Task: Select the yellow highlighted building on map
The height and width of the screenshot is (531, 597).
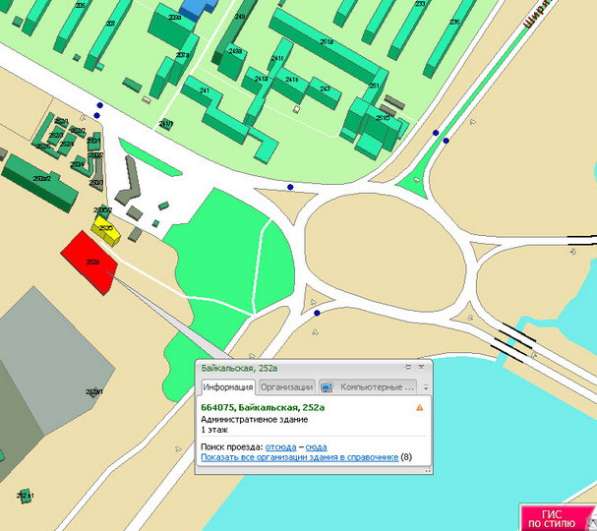Action: point(105,230)
